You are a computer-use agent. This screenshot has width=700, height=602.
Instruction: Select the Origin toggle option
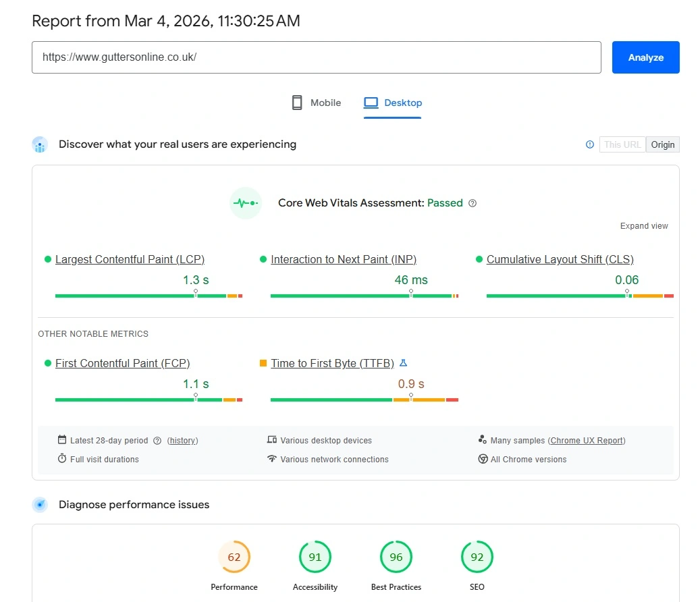[662, 144]
